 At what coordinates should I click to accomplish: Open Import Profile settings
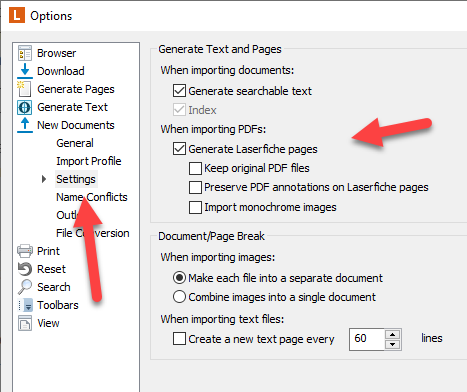(89, 161)
